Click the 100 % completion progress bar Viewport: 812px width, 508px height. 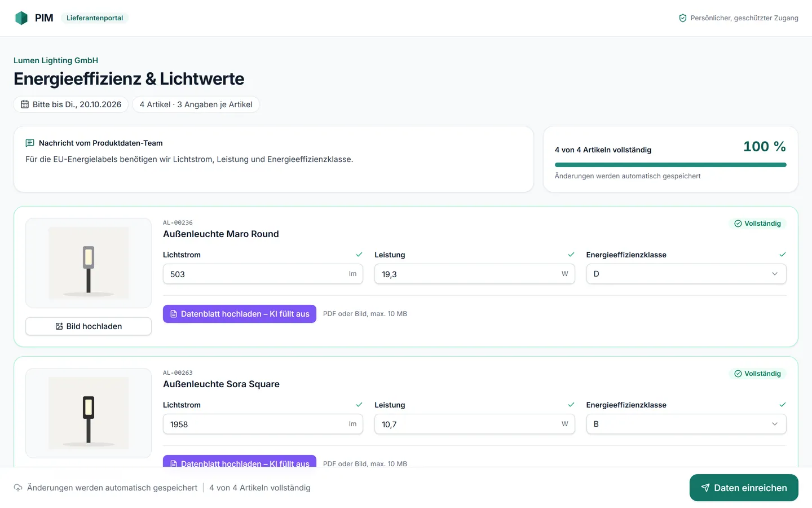click(670, 165)
